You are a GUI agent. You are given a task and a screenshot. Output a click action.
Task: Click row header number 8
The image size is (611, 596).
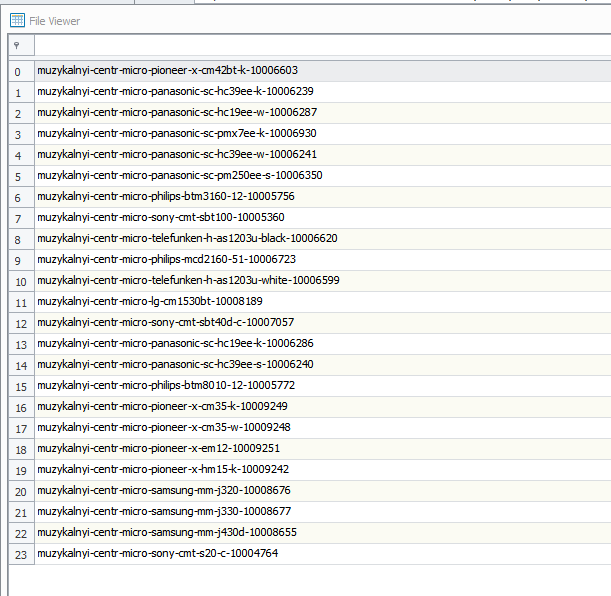(21, 240)
